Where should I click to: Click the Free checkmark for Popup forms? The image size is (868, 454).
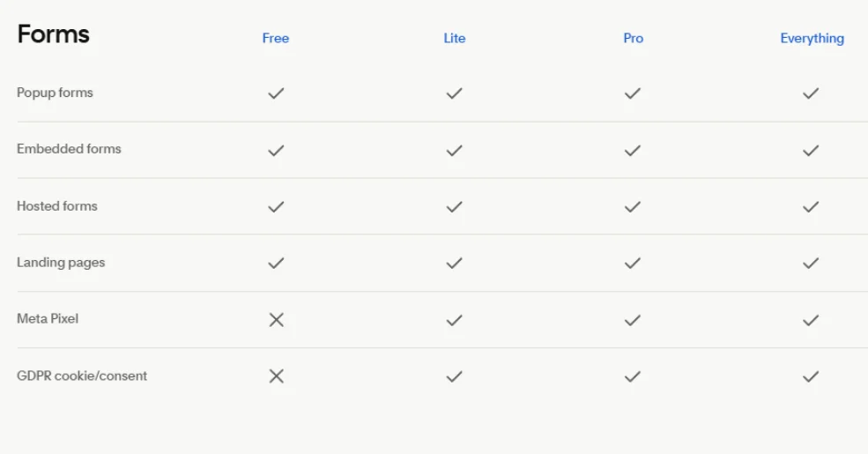point(276,93)
